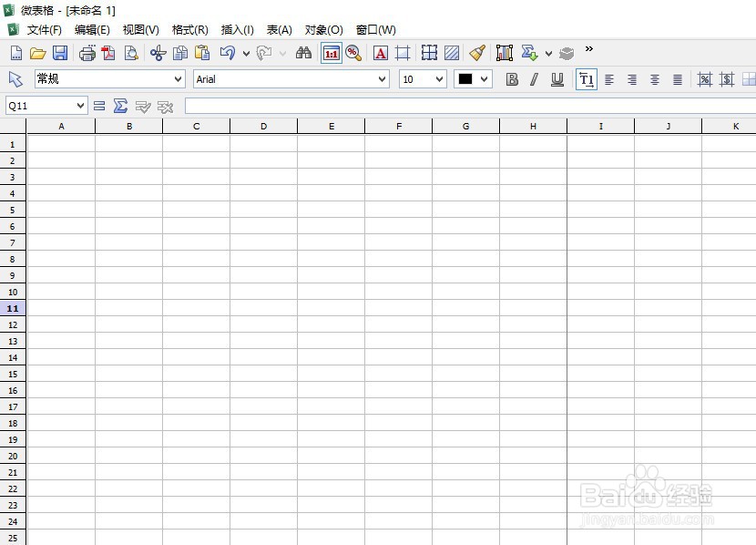This screenshot has height=545, width=756.
Task: Cut selection with scissors icon
Action: [158, 53]
